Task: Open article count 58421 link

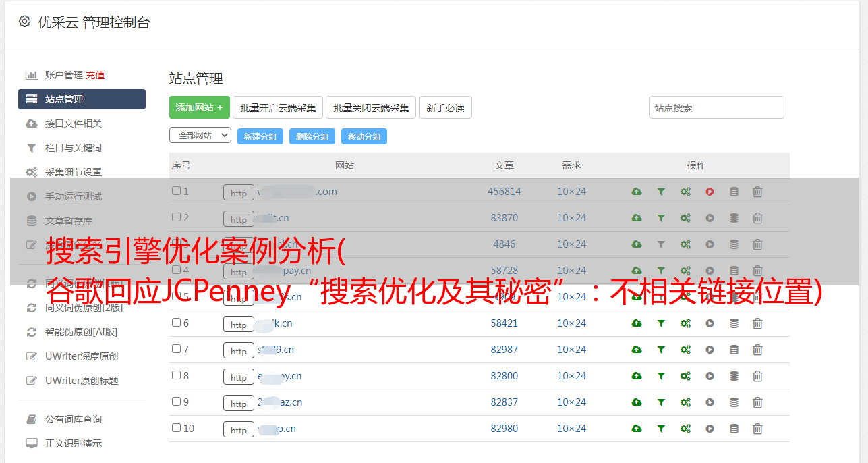Action: tap(504, 323)
